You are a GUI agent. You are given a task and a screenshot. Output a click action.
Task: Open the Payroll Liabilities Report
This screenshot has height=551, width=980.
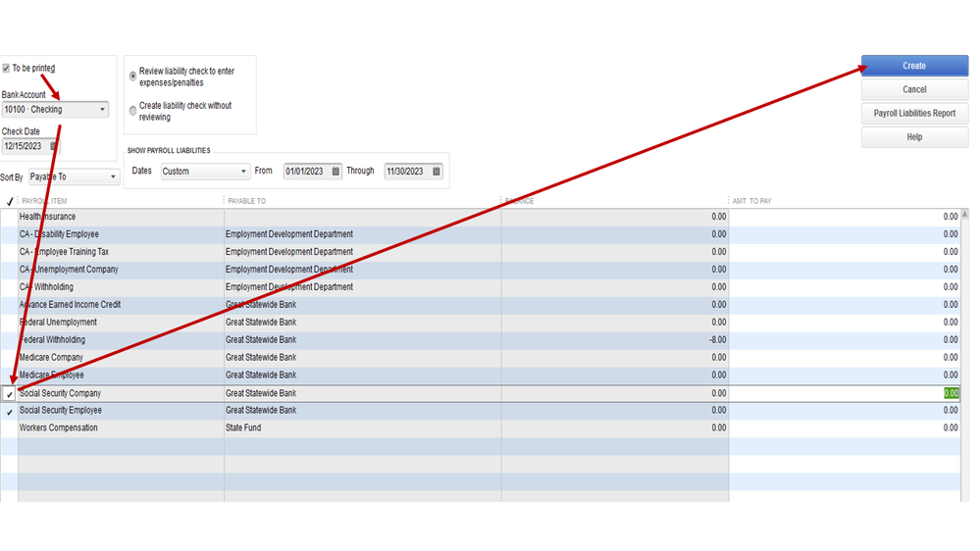[914, 113]
